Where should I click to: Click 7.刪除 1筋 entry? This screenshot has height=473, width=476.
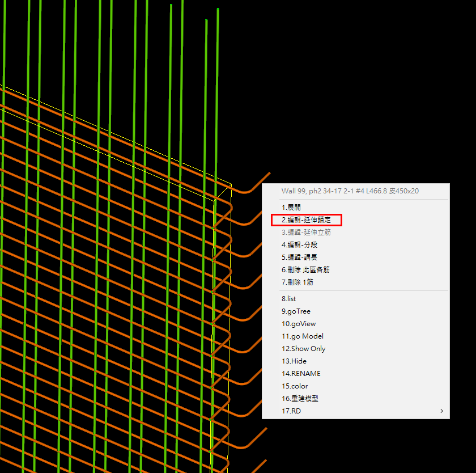[355, 282]
